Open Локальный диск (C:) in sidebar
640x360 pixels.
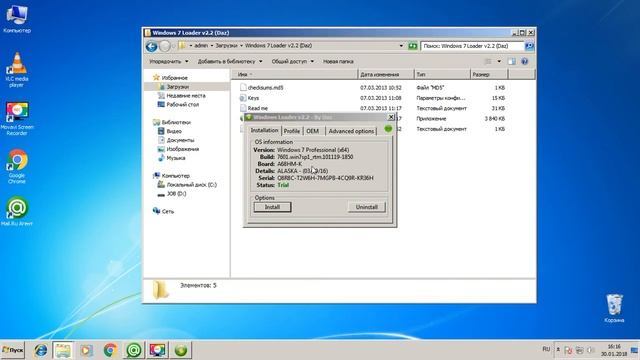(x=187, y=184)
